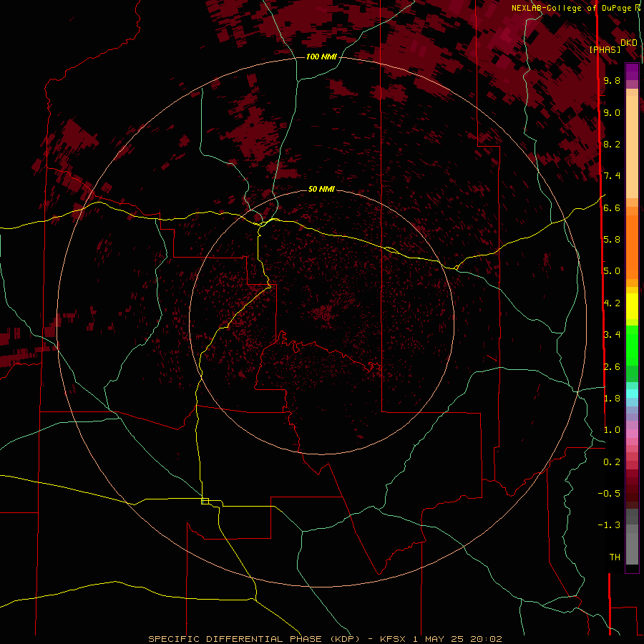Click the TH threshold label on the legend
The height and width of the screenshot is (644, 644).
(x=615, y=557)
